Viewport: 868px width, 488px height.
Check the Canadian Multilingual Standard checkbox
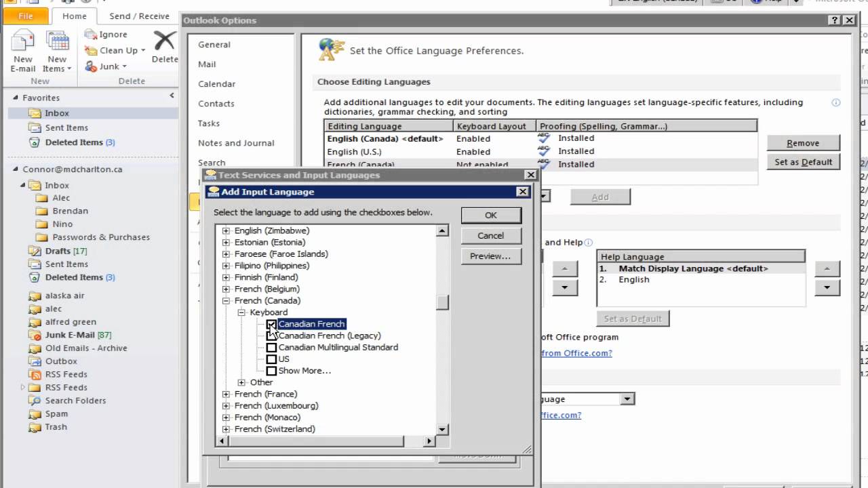pyautogui.click(x=271, y=347)
